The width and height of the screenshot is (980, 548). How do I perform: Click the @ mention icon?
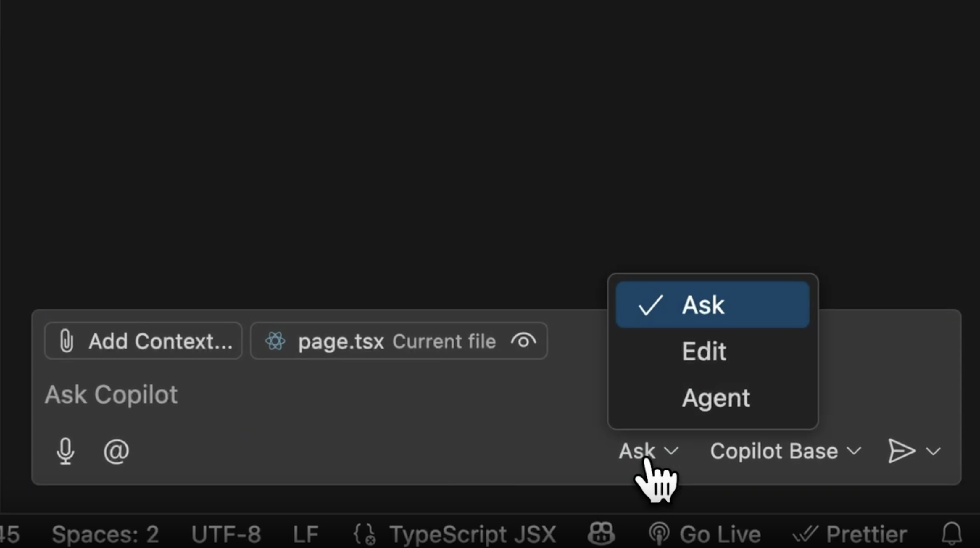[116, 451]
